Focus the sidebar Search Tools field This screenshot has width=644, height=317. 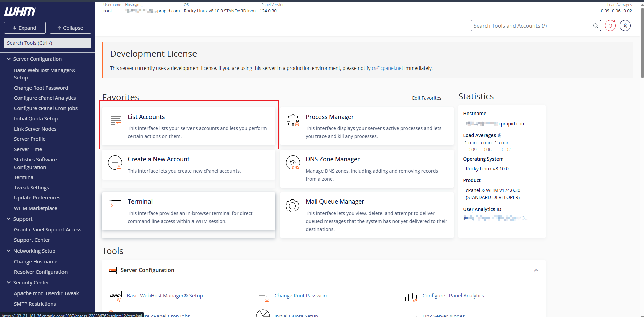48,43
